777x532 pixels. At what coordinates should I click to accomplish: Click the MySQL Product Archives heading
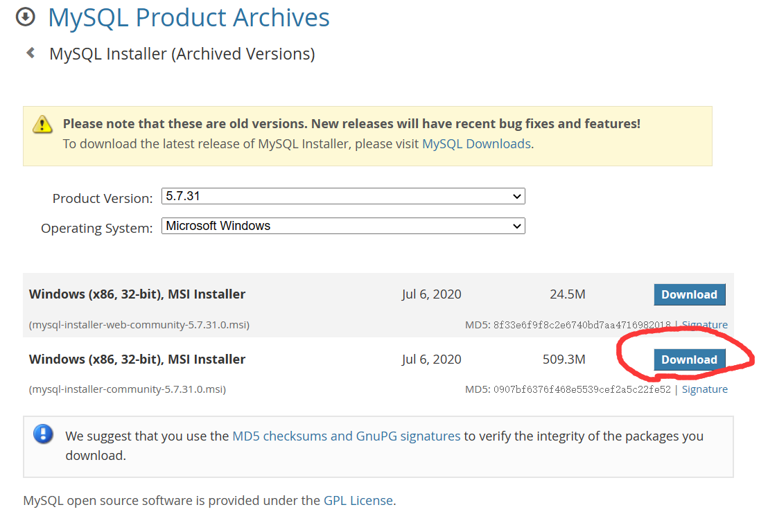coord(189,17)
